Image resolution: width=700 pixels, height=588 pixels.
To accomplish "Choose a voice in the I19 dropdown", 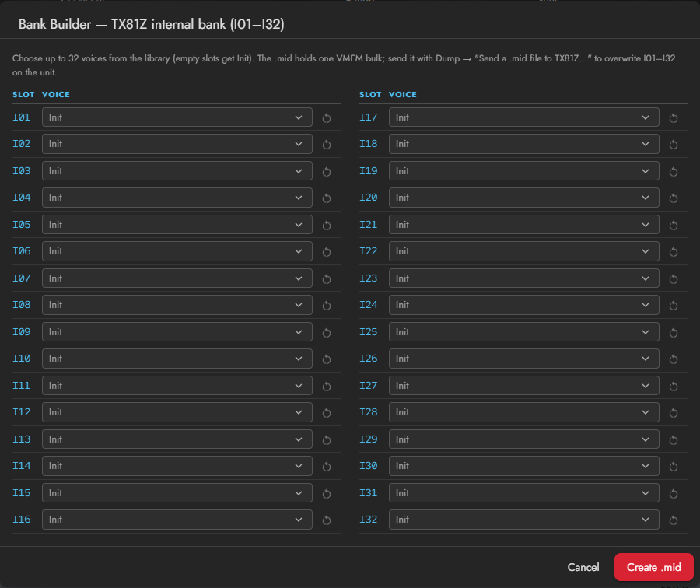I will pos(523,171).
